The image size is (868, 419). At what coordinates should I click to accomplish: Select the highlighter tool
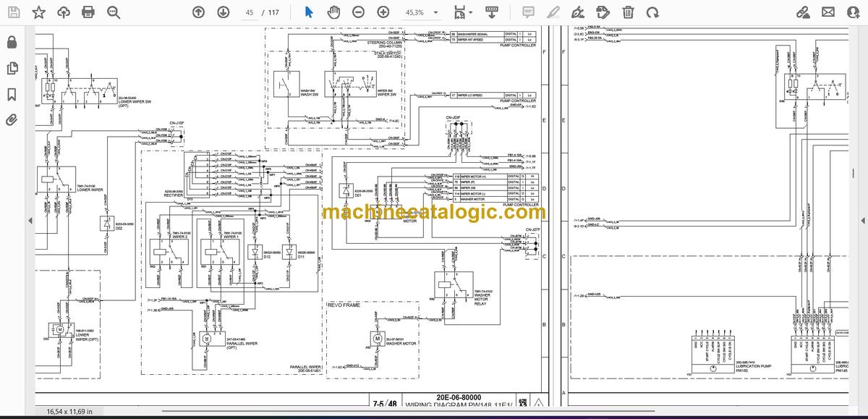tap(553, 12)
